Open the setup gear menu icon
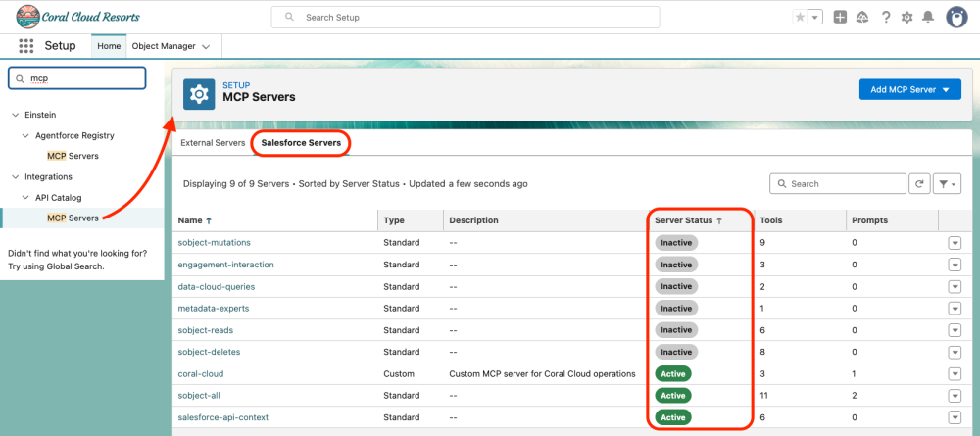Image resolution: width=980 pixels, height=436 pixels. [x=906, y=18]
